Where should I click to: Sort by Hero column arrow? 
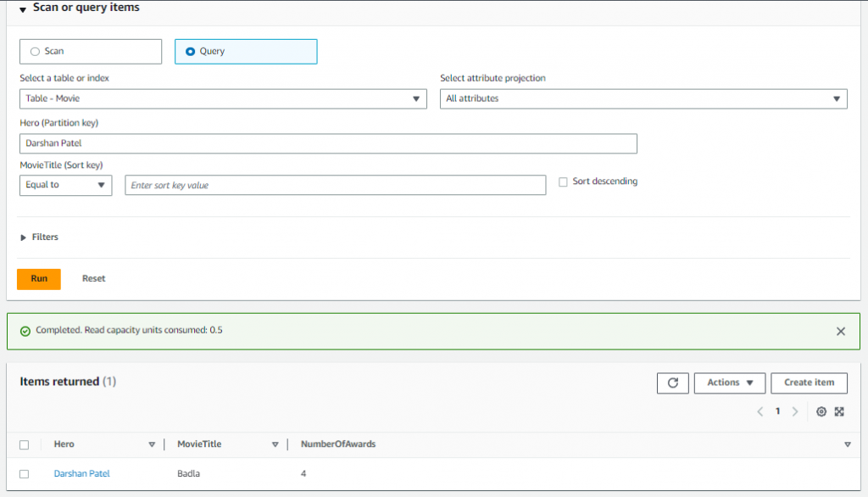coord(152,444)
